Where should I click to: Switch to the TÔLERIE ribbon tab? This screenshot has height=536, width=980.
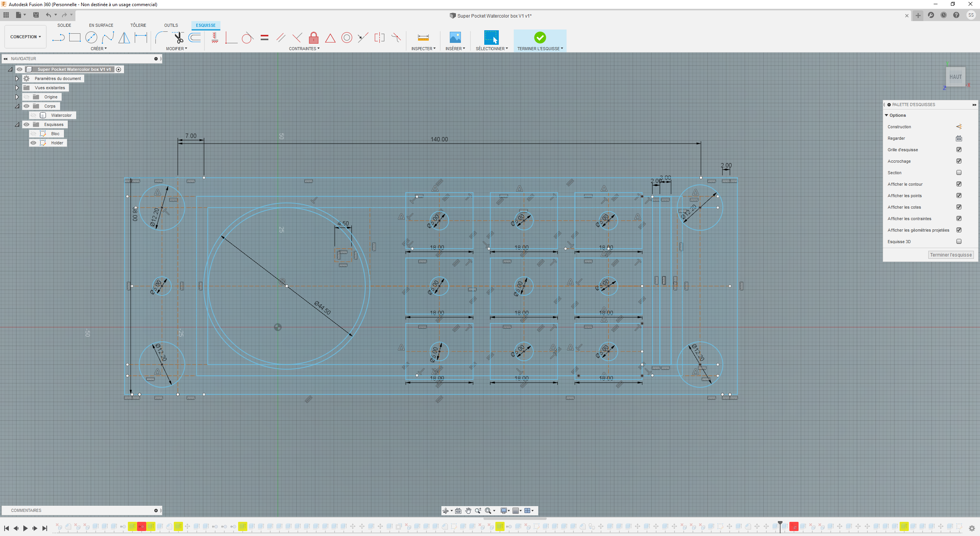(138, 25)
